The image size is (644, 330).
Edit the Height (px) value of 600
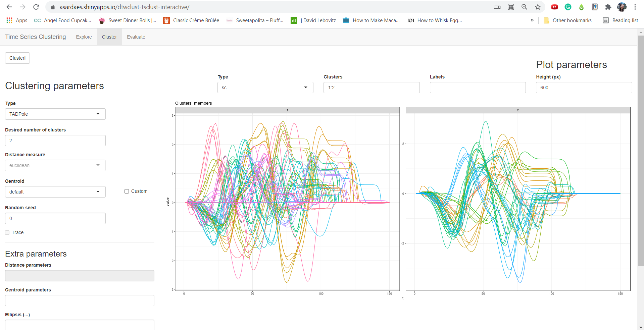coord(583,88)
